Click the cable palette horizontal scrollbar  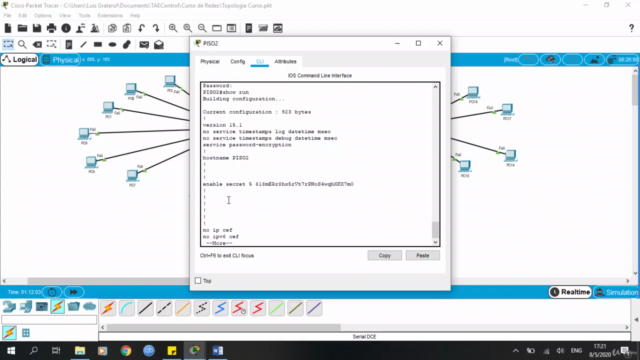pyautogui.click(x=224, y=327)
